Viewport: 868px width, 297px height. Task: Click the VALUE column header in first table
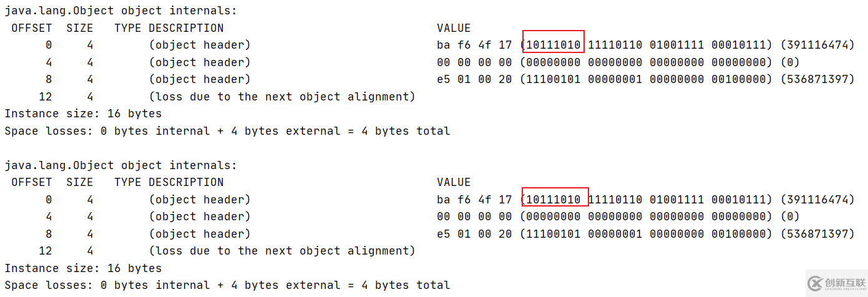(454, 28)
